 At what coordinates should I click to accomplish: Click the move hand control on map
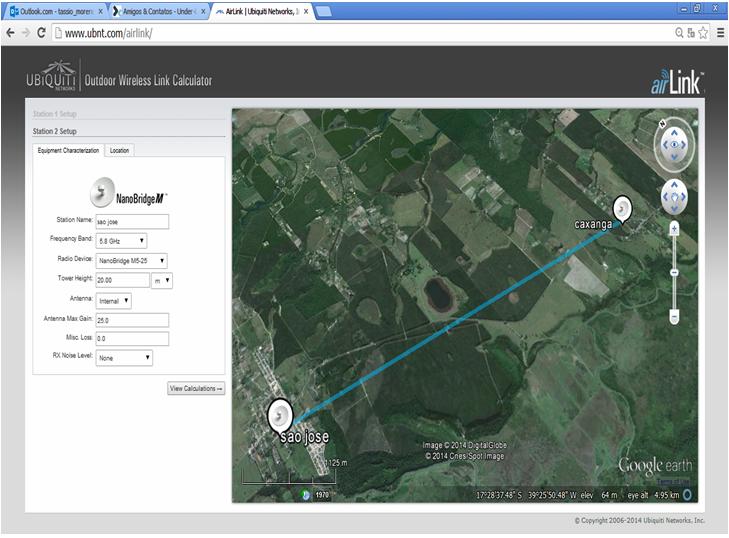pos(674,197)
